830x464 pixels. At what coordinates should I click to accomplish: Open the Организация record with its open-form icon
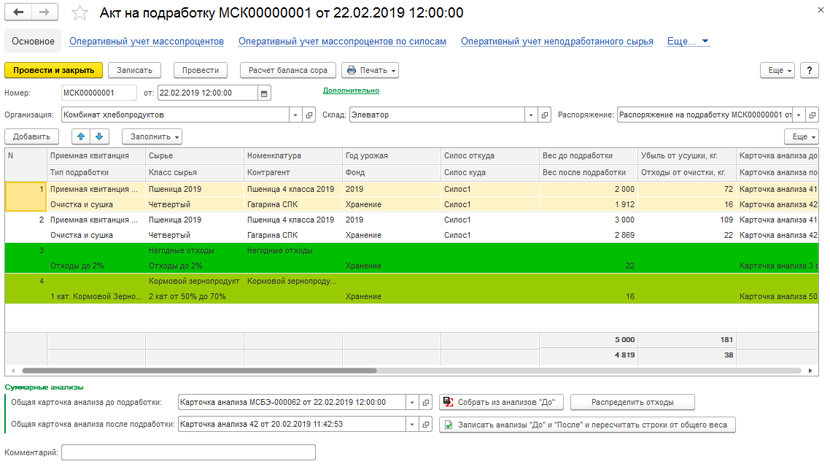[309, 115]
